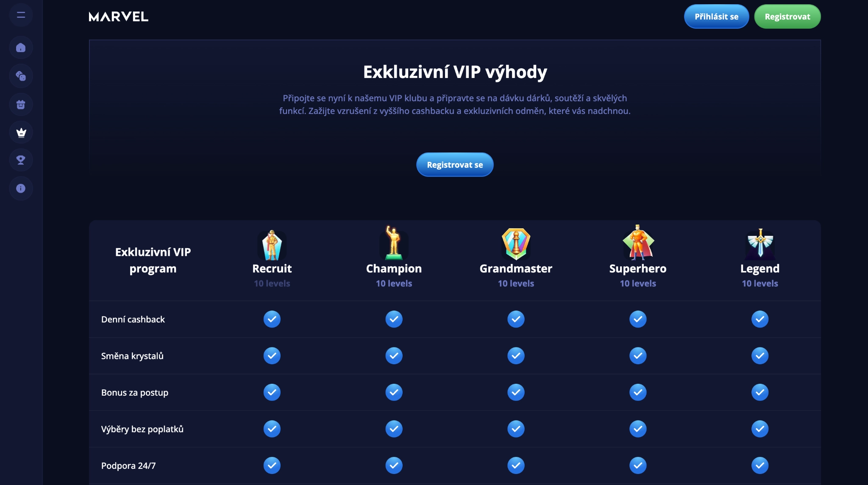Open the casino games dice icon
This screenshot has height=485, width=868.
pyautogui.click(x=21, y=76)
